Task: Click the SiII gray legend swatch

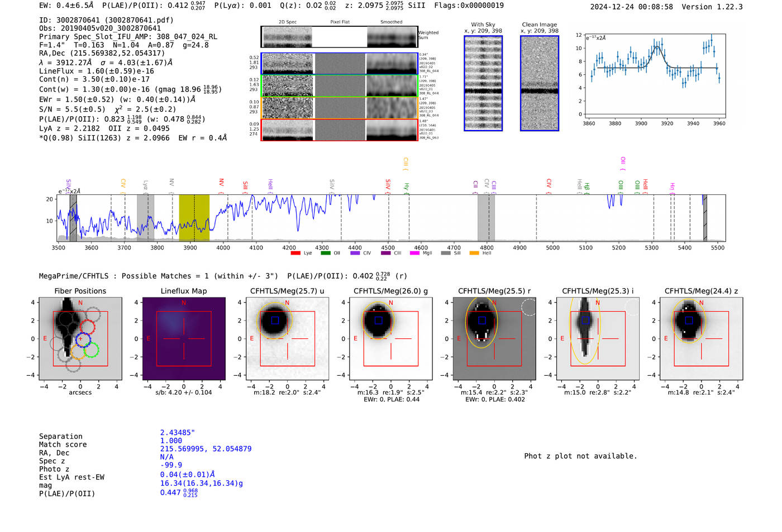Action: click(x=446, y=253)
